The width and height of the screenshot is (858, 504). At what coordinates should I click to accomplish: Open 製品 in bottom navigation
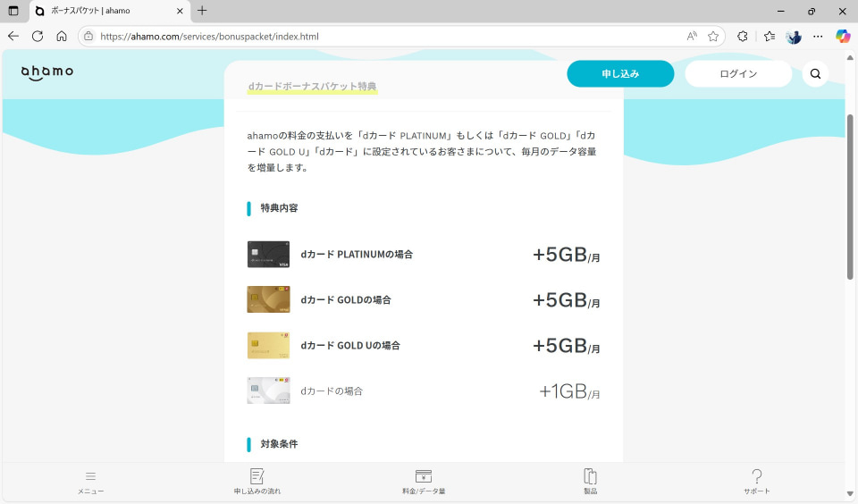tap(590, 482)
